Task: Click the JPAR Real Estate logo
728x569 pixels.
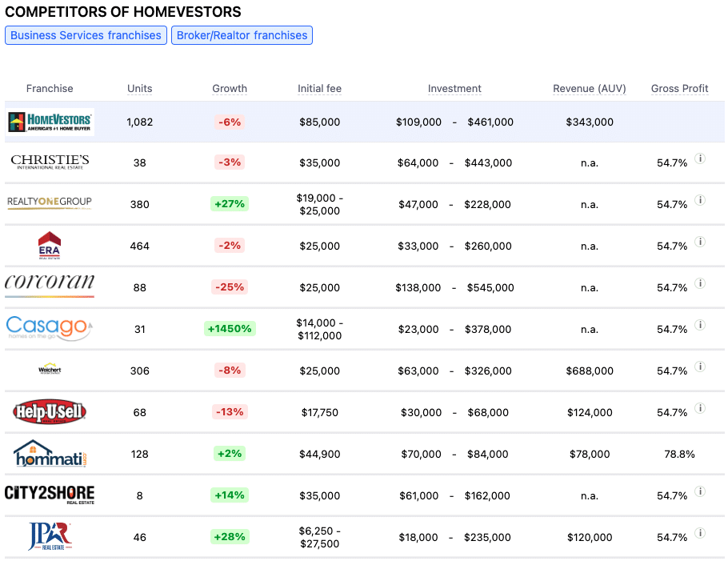Action: click(50, 536)
